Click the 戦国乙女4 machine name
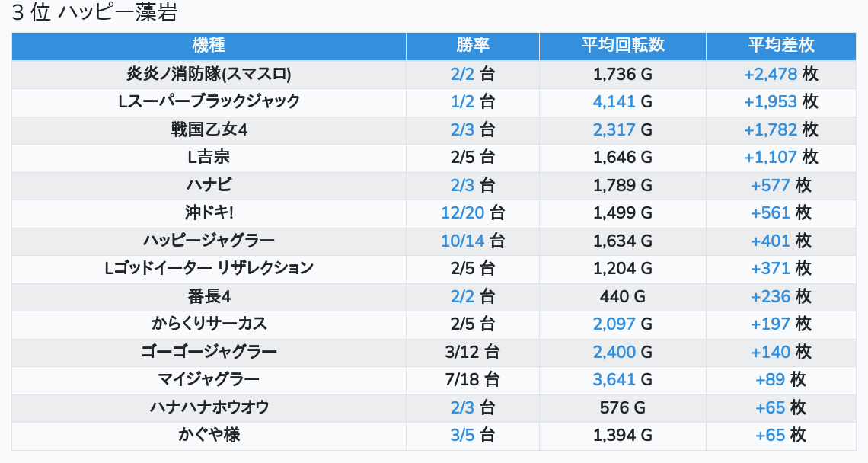Image resolution: width=868 pixels, height=463 pixels. pyautogui.click(x=209, y=129)
